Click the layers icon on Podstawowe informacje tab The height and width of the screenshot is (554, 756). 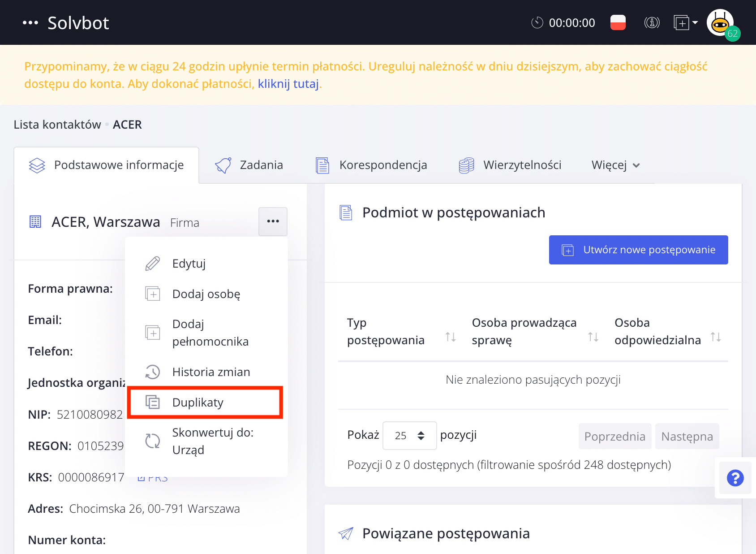tap(37, 165)
